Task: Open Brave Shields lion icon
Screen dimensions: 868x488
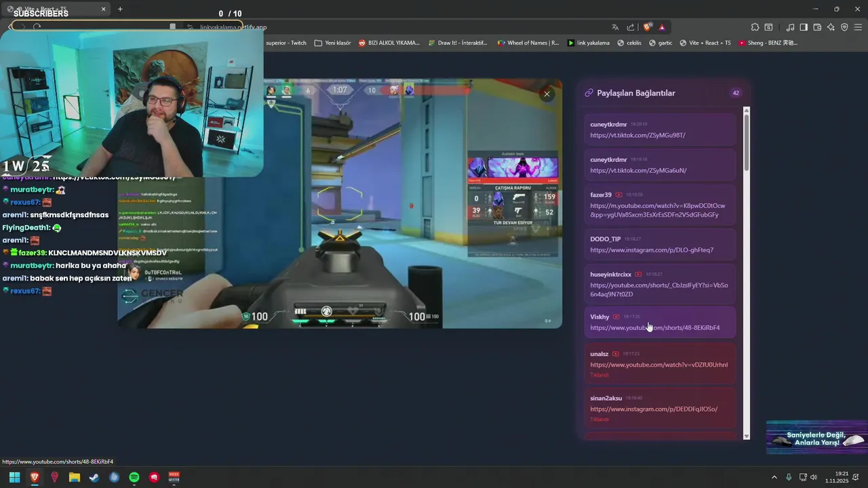Action: (x=647, y=27)
